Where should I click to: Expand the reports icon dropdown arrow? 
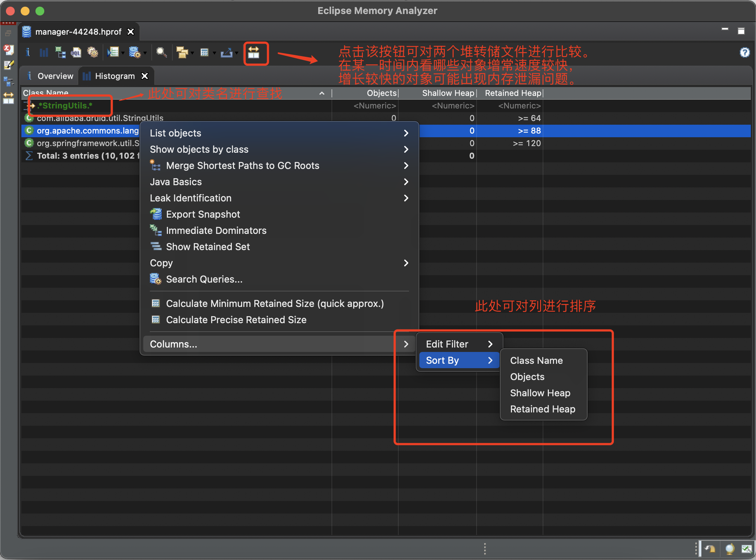123,53
